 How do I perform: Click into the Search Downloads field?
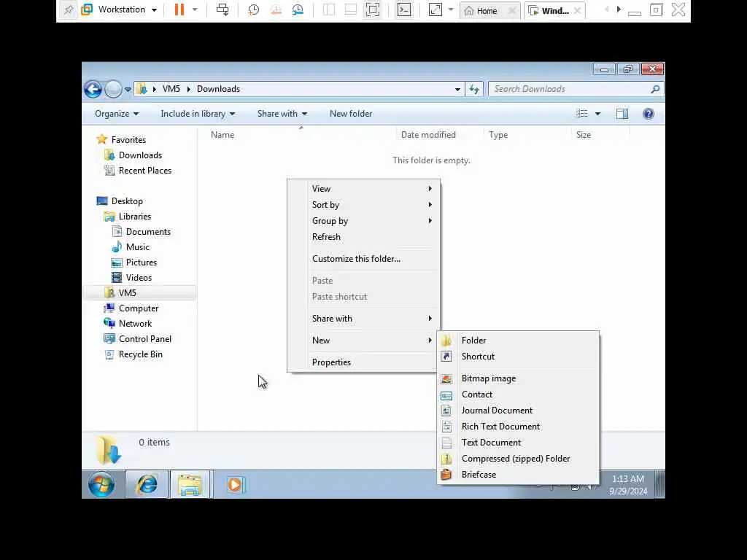tap(570, 89)
